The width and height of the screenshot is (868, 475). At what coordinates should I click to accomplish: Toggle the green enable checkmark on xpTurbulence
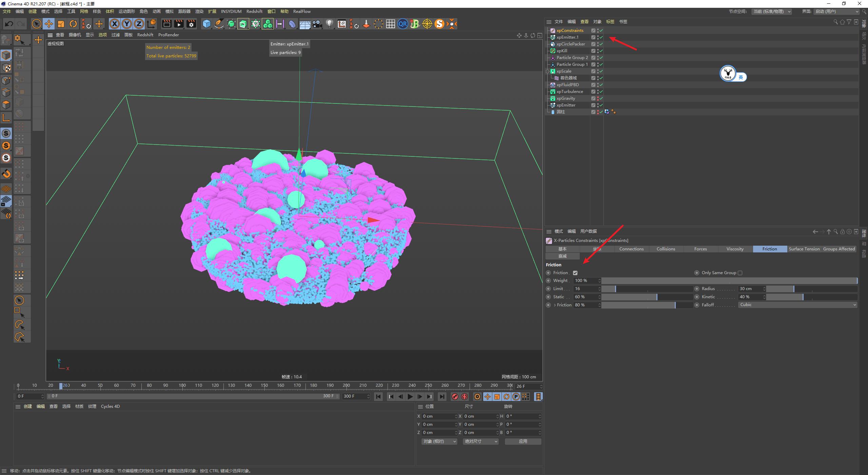601,92
